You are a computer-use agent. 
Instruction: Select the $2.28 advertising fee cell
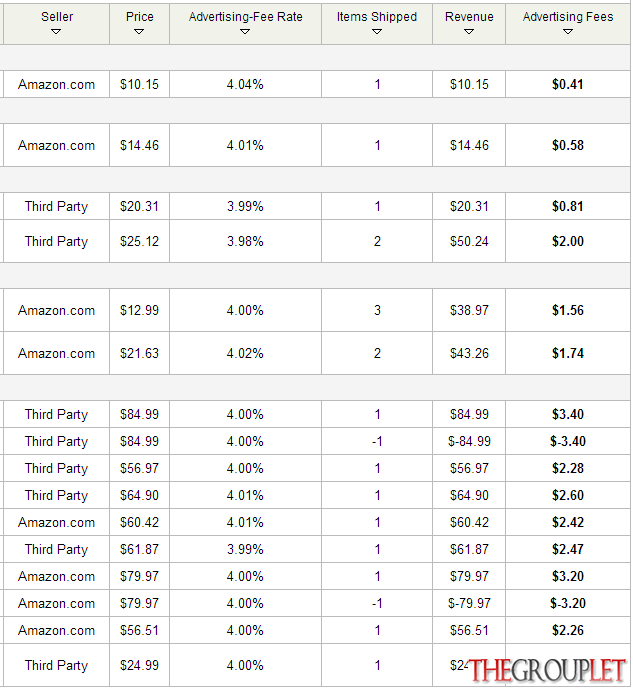point(568,468)
